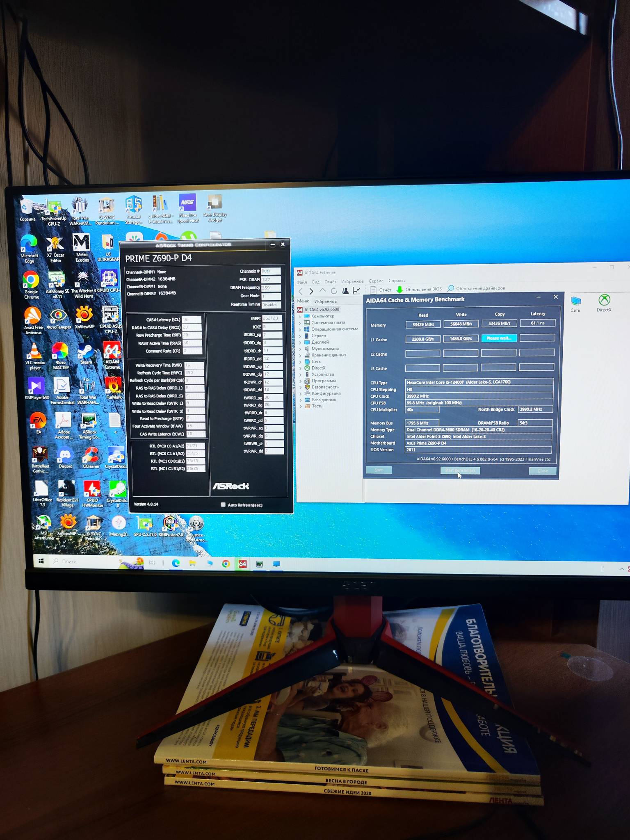Image resolution: width=630 pixels, height=840 pixels.
Task: Expand the Тесты tree node
Action: (301, 406)
